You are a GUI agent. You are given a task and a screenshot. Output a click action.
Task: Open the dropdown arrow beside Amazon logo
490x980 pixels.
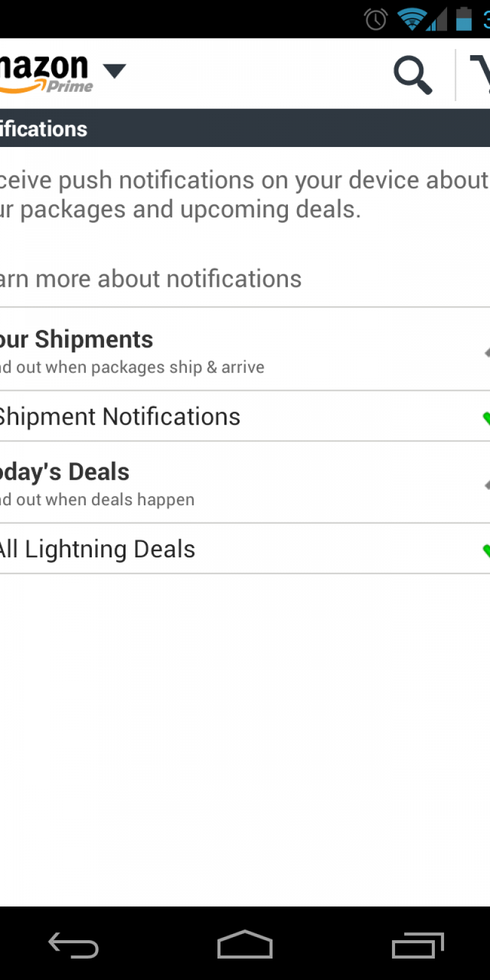[x=114, y=71]
